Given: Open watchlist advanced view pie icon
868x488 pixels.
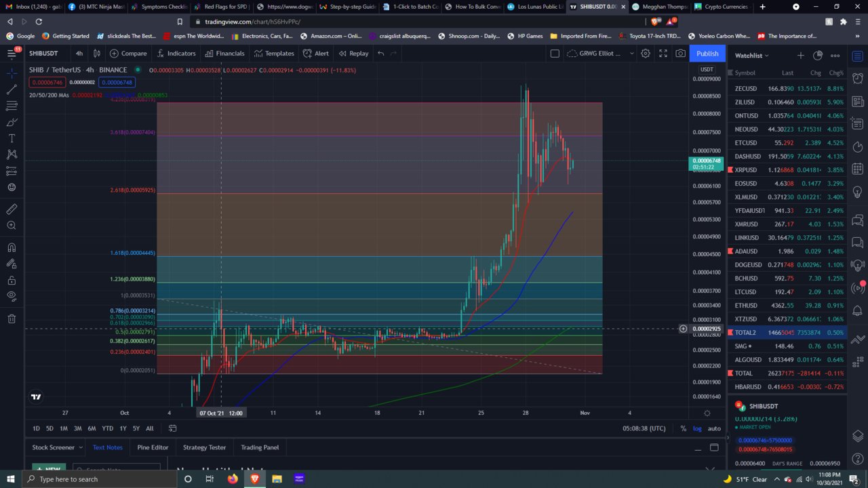Looking at the screenshot, I should [818, 56].
